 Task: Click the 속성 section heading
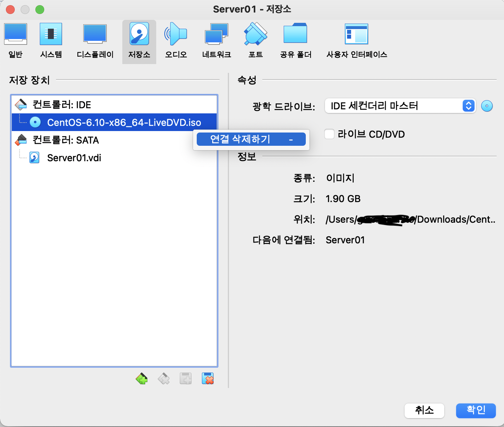tap(247, 80)
